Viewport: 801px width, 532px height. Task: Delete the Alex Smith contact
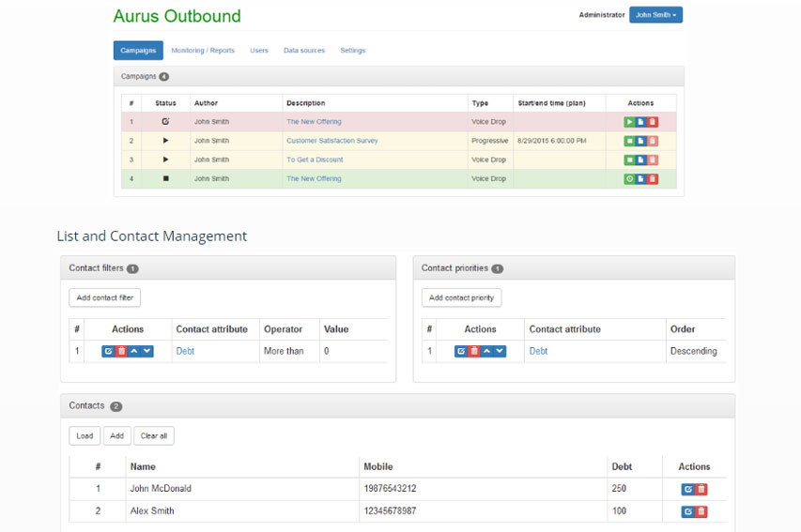point(701,511)
